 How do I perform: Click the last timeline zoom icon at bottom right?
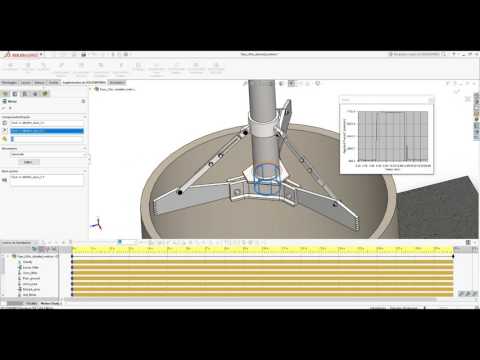[x=474, y=294]
